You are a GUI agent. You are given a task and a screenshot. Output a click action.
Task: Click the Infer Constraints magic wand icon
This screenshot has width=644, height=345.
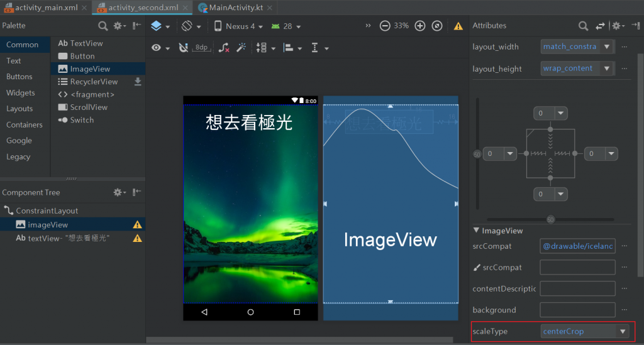[241, 48]
